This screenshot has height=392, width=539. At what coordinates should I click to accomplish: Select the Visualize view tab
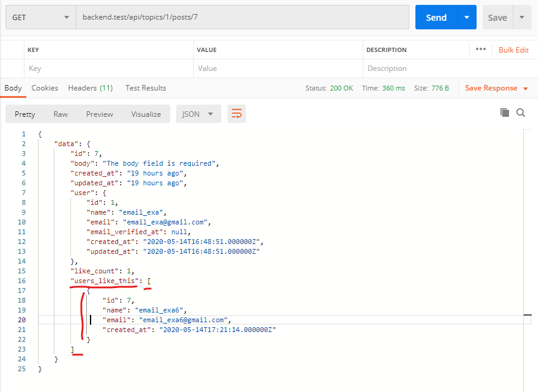[x=146, y=114]
